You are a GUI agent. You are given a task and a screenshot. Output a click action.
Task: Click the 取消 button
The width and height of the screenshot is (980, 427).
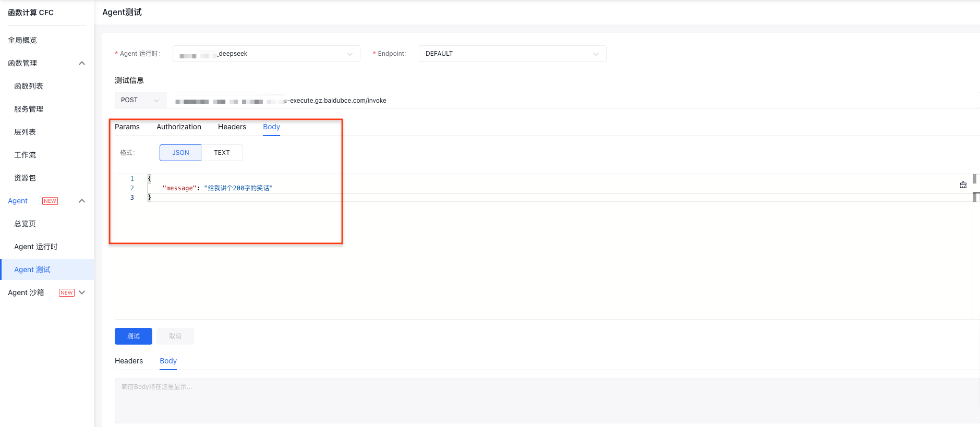175,336
